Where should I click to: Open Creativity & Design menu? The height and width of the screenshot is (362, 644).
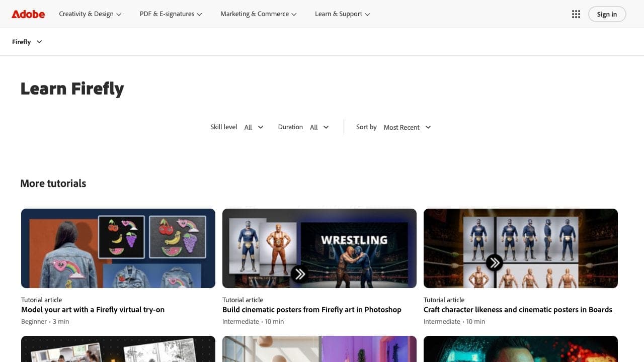(x=90, y=14)
